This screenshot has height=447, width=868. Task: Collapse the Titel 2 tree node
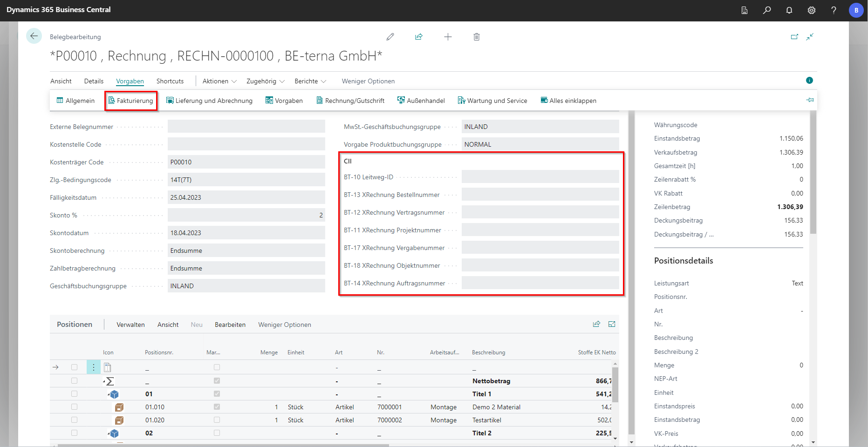pos(109,433)
